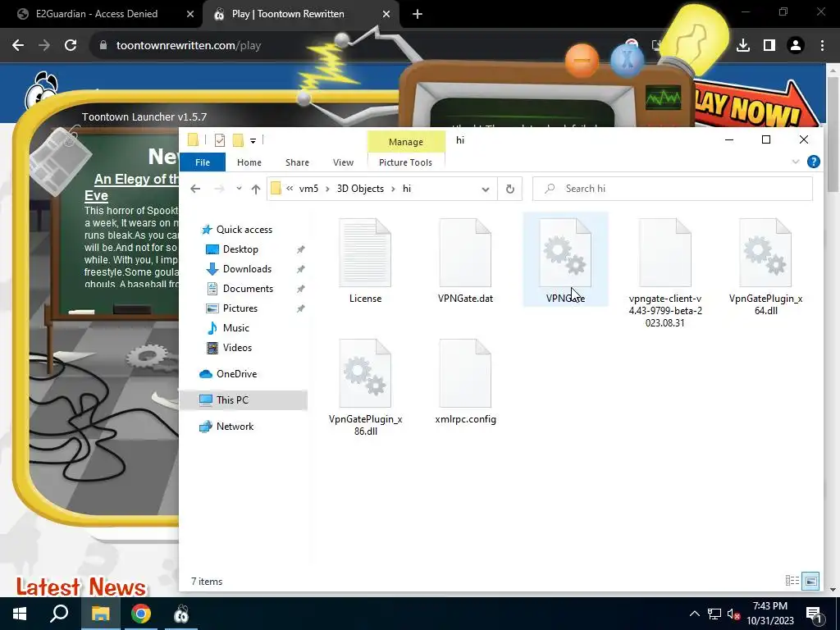The width and height of the screenshot is (840, 630).
Task: Open Chrome downloads icon
Action: pos(743,46)
